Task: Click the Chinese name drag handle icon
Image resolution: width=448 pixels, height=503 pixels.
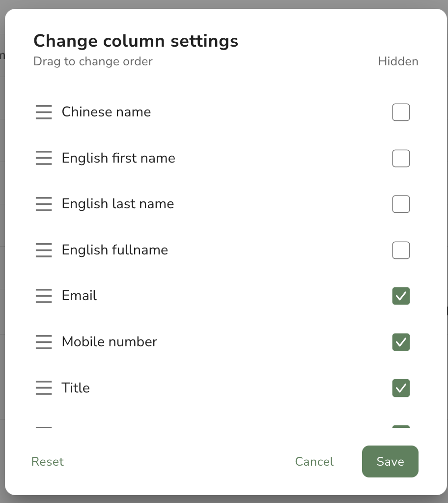Action: click(44, 112)
